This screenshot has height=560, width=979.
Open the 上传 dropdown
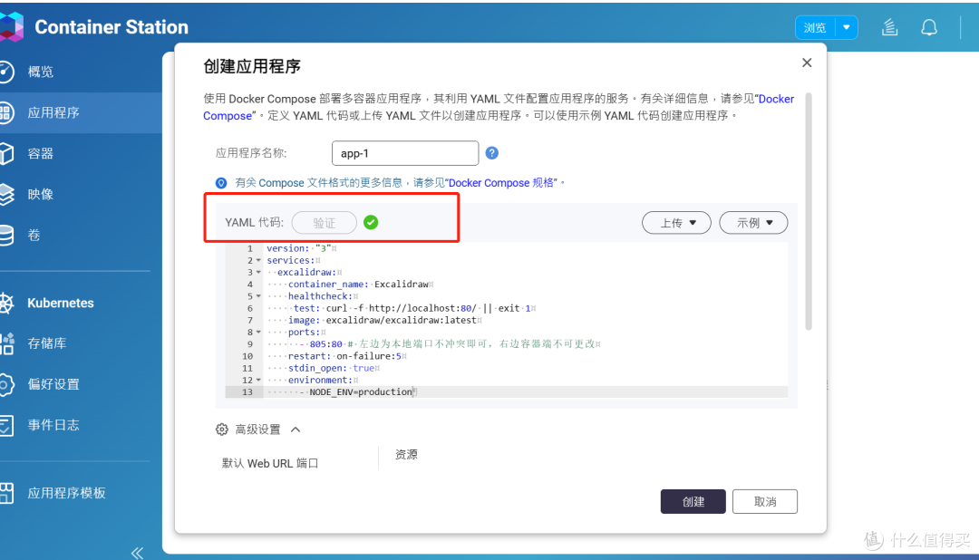click(676, 223)
